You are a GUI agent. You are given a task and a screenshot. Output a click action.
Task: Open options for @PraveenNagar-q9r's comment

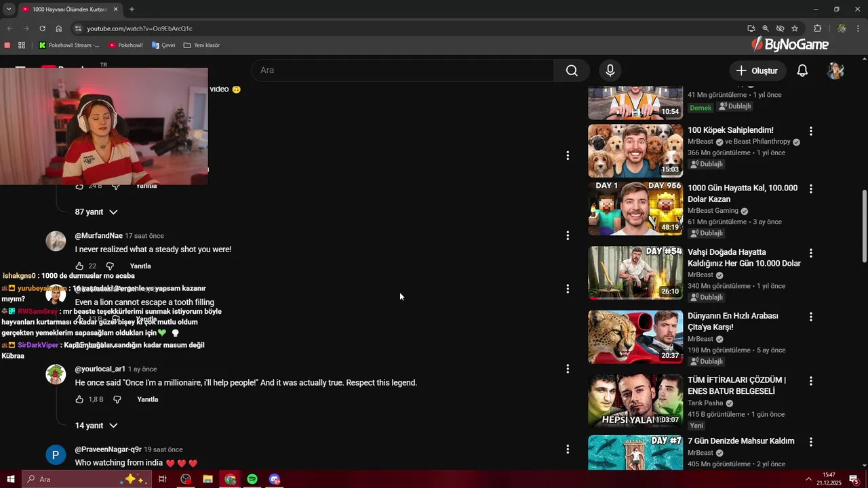coord(568,449)
